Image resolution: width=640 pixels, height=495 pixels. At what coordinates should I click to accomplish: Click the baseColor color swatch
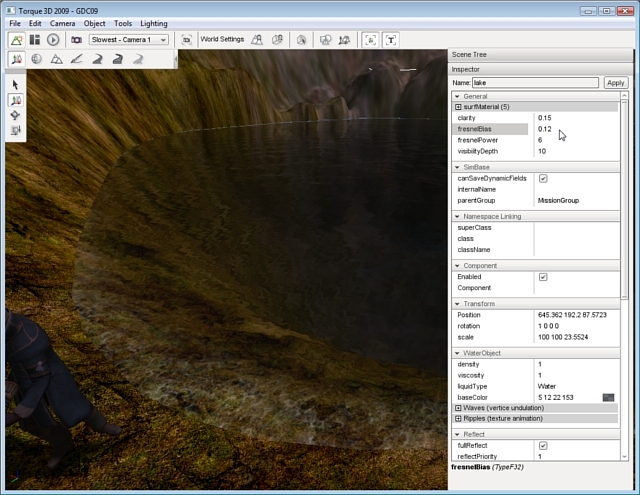tap(608, 397)
